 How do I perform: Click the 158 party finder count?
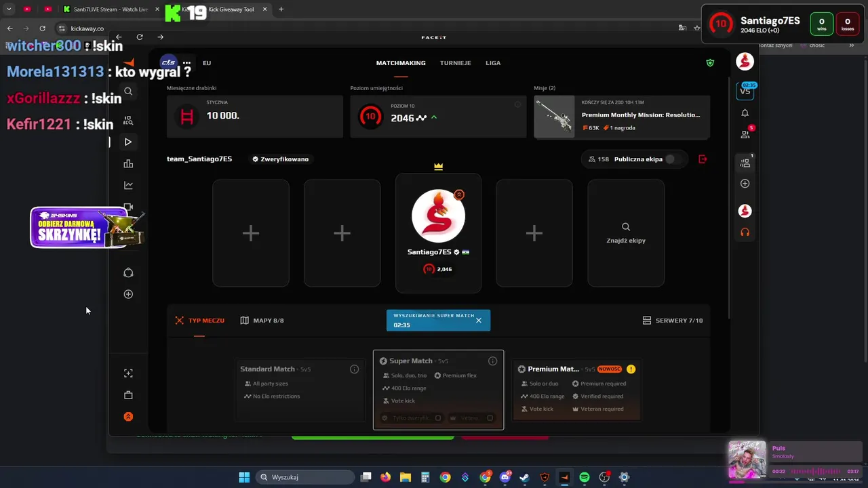(x=599, y=159)
